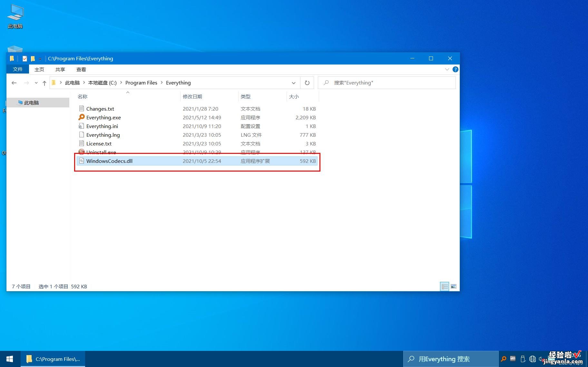The height and width of the screenshot is (367, 588).
Task: Click the 应用程序扩展 type cell
Action: tap(255, 161)
